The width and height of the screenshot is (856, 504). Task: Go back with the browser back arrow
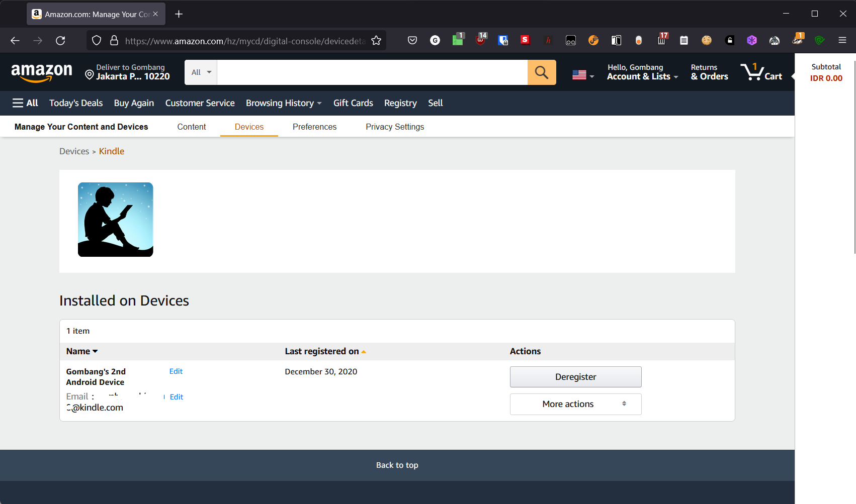pos(15,41)
